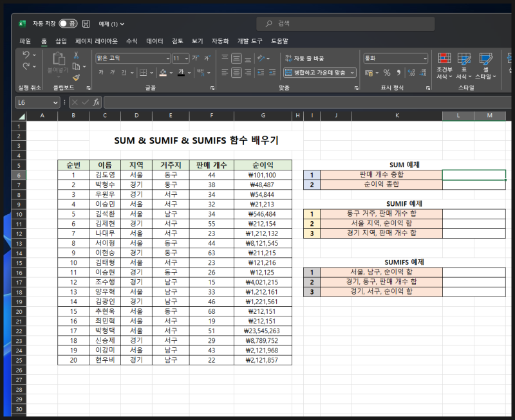Increase font size with the larger 가 icon

coord(196,58)
